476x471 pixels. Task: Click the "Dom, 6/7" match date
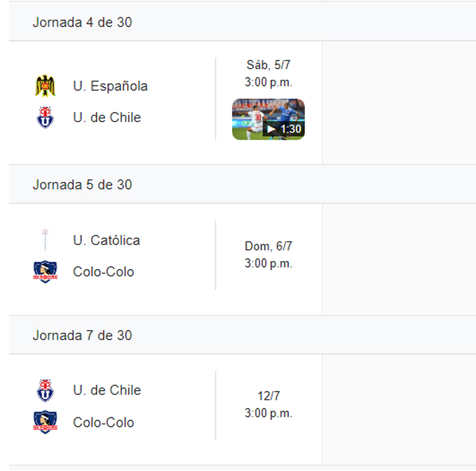[x=268, y=246]
